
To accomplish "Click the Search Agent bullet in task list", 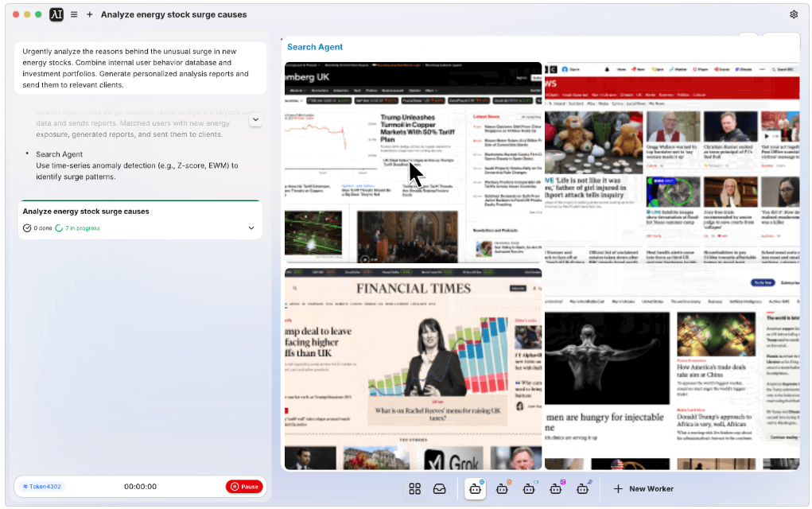I will pos(59,154).
